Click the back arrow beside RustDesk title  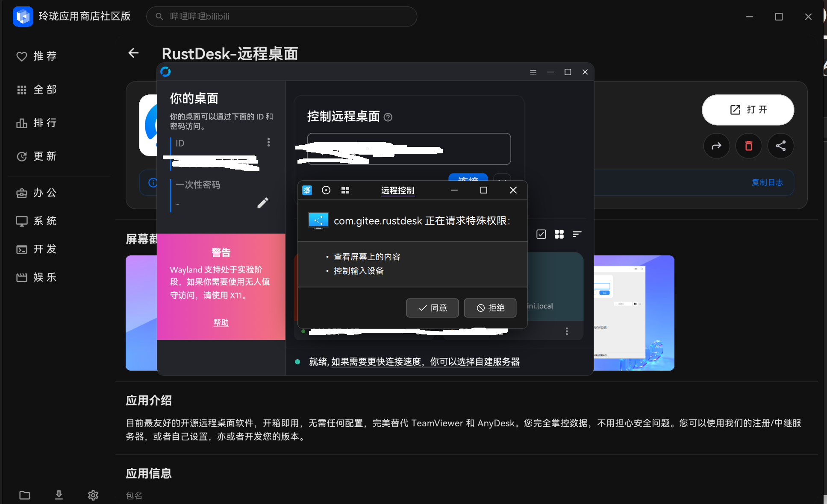133,53
